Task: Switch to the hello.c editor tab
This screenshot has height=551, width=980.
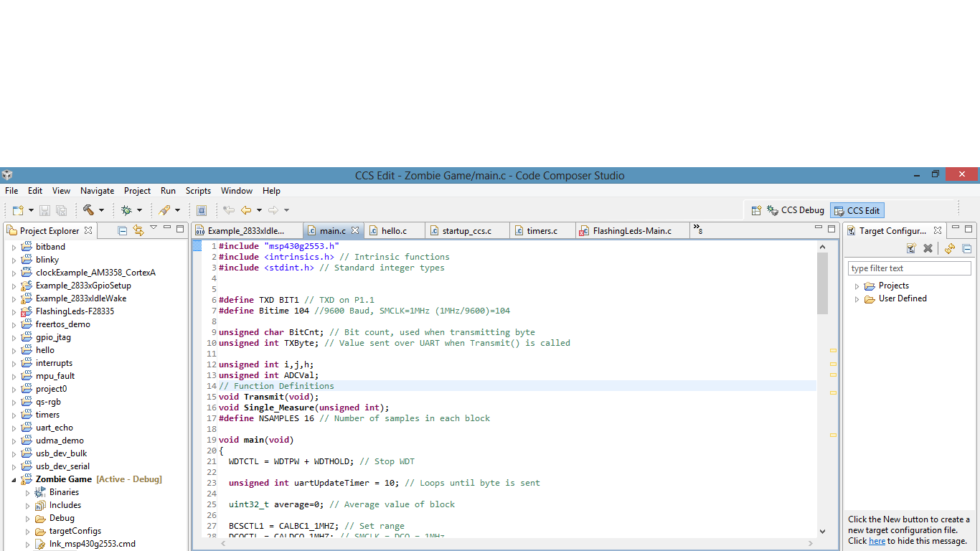Action: pos(394,230)
